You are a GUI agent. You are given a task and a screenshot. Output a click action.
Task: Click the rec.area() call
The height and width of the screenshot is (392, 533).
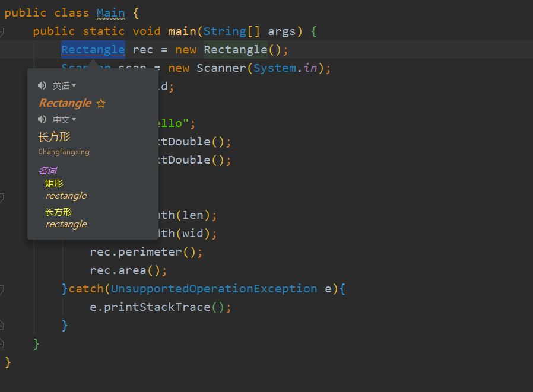tap(128, 270)
